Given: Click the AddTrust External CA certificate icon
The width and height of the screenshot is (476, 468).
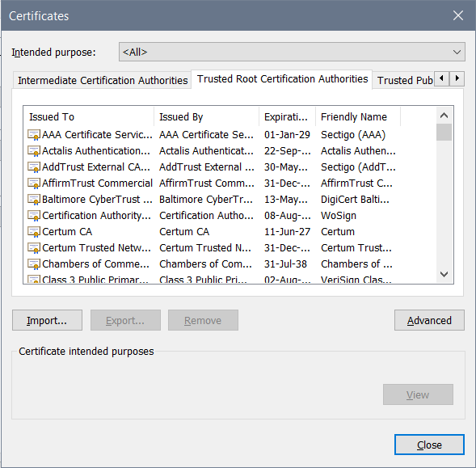Looking at the screenshot, I should click(34, 167).
